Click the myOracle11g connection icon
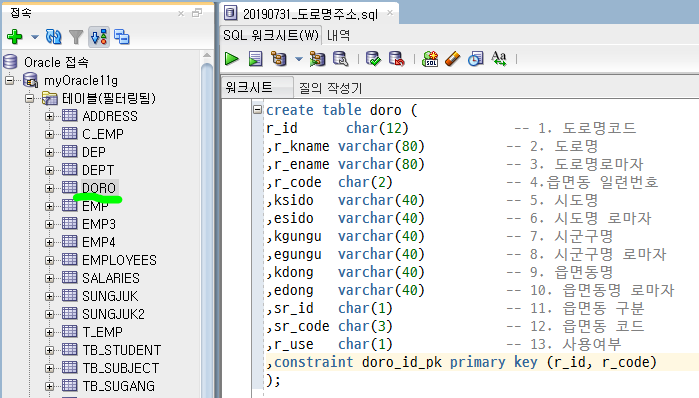Screen dimensions: 699x398 pos(30,80)
